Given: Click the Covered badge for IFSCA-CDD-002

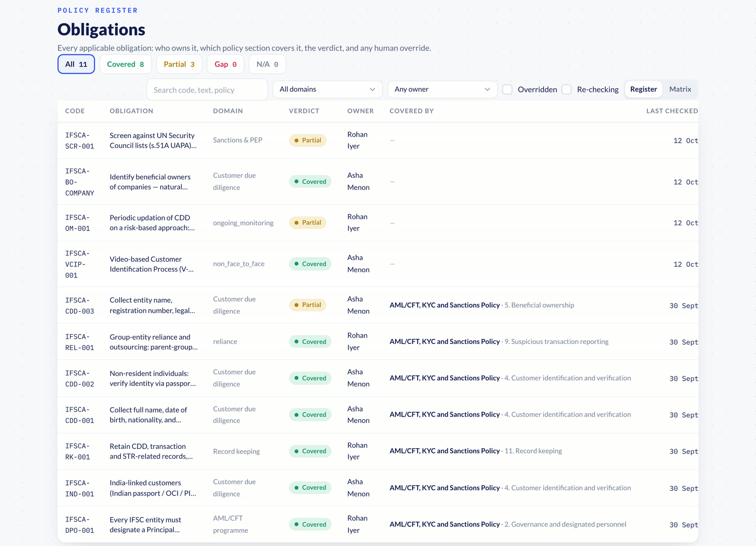Looking at the screenshot, I should (310, 378).
